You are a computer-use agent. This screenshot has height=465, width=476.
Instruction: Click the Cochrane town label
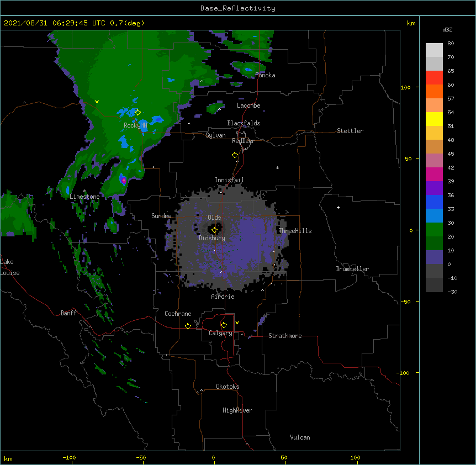(x=178, y=314)
